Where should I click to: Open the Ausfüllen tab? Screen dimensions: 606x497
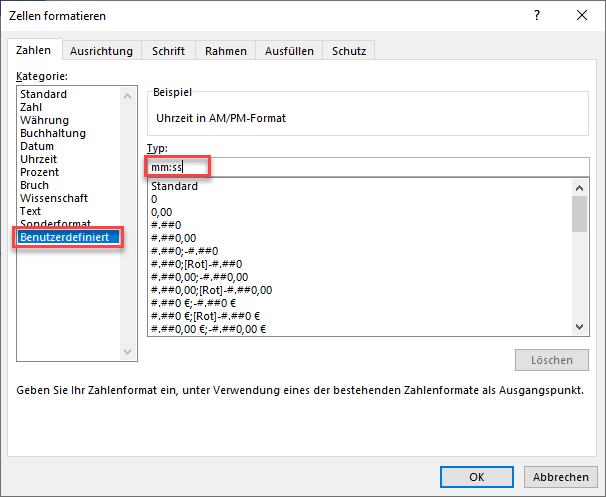click(289, 51)
